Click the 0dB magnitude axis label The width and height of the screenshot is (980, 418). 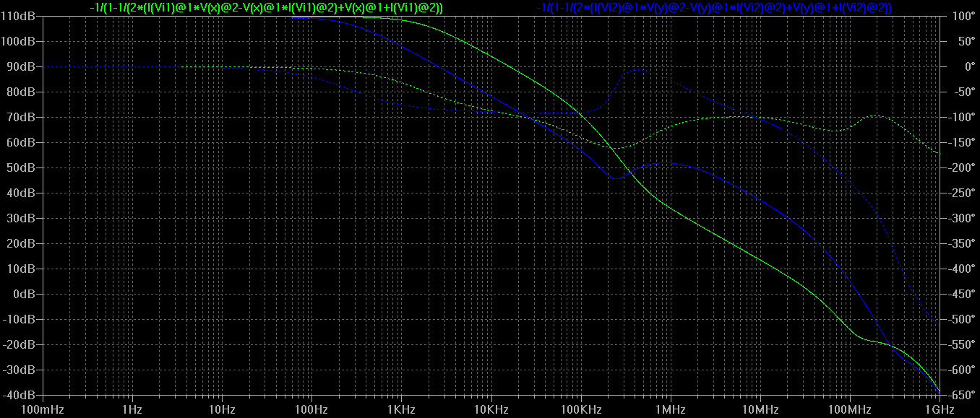point(23,294)
